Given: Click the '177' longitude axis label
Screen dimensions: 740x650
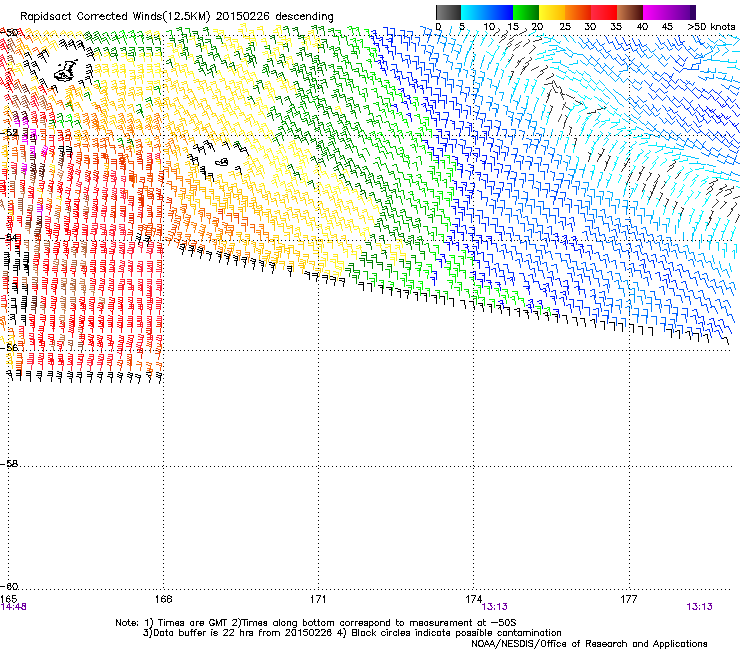Looking at the screenshot, I should click(628, 599).
